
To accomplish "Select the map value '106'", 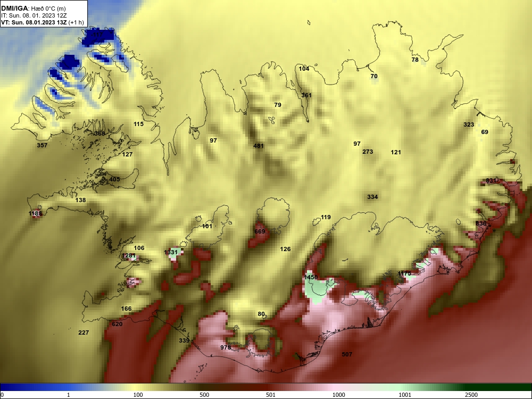I will click(x=139, y=248).
